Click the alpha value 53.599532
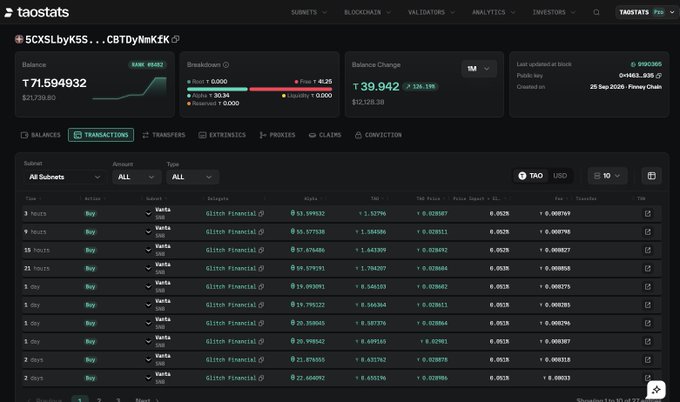 [x=307, y=213]
